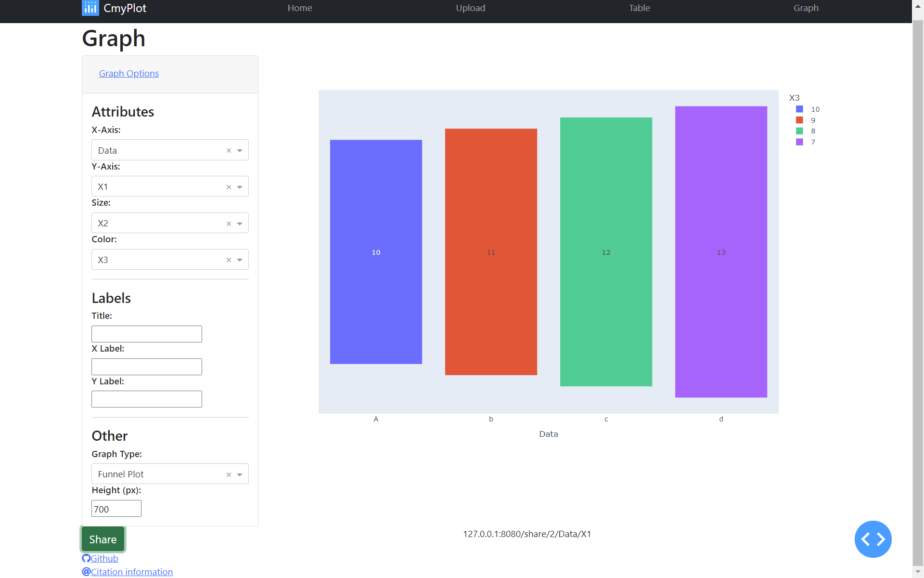Click the Github icon link

click(86, 558)
